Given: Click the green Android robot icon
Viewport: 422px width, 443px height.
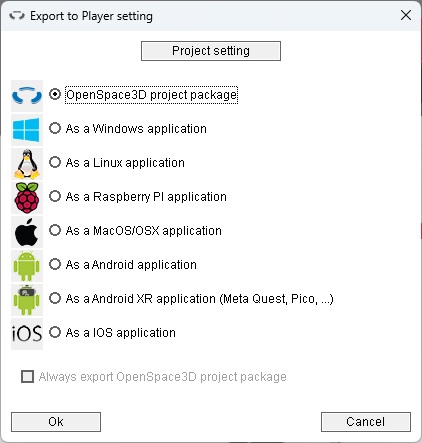Looking at the screenshot, I should click(x=27, y=266).
